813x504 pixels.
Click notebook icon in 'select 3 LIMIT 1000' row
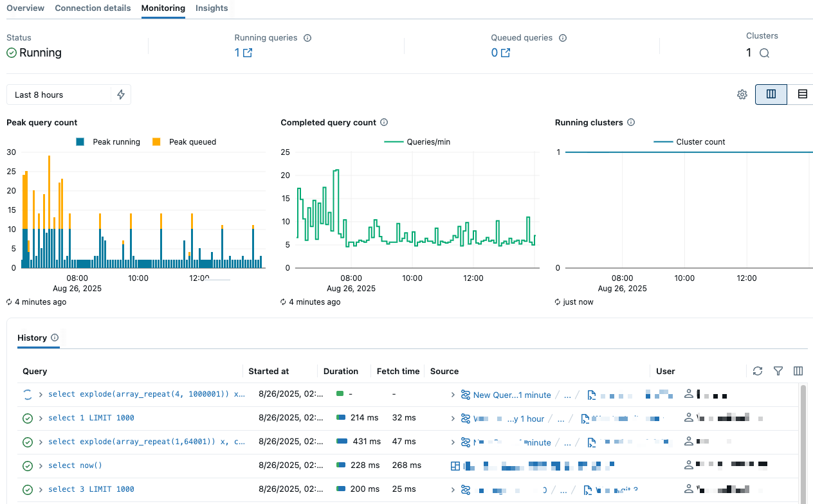point(588,490)
